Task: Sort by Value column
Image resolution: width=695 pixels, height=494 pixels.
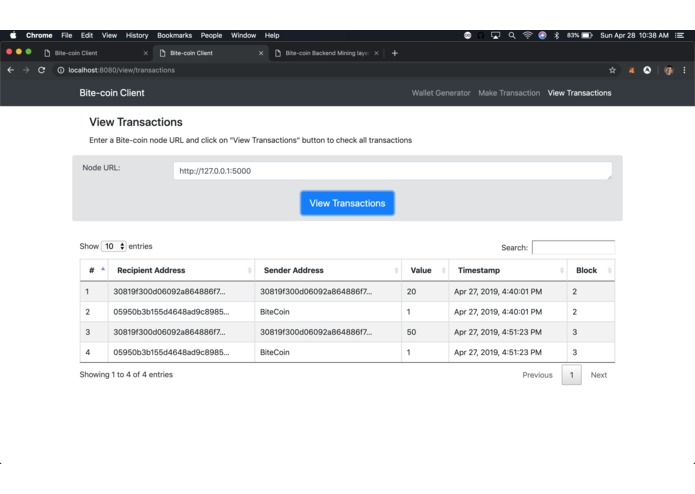Action: (425, 270)
